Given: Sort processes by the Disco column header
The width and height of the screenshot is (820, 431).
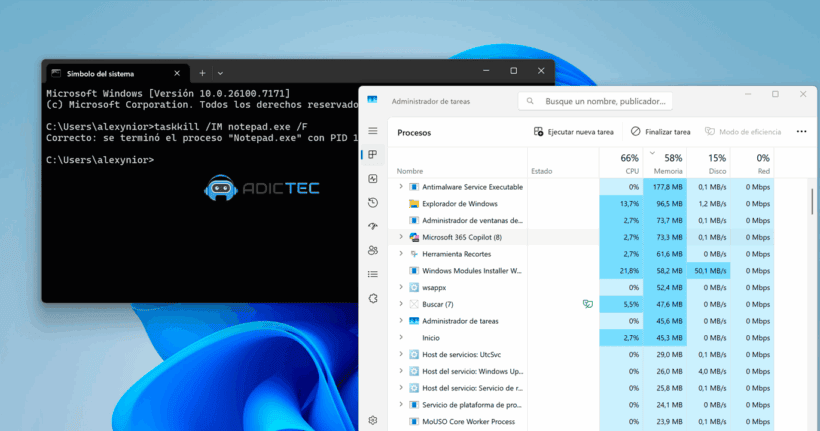Looking at the screenshot, I should tap(709, 163).
